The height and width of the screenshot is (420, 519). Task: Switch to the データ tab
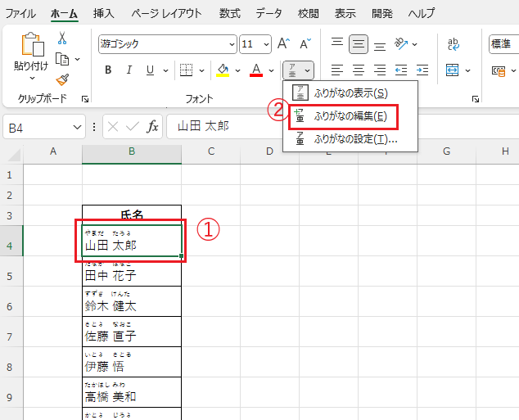click(269, 14)
